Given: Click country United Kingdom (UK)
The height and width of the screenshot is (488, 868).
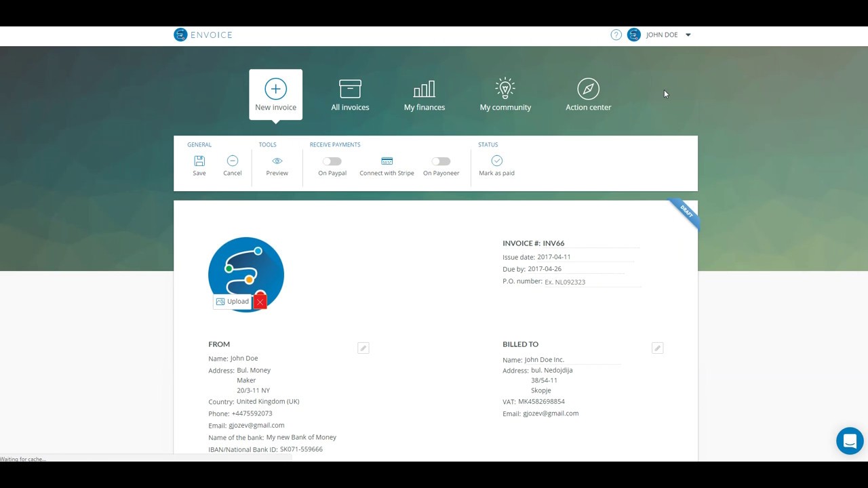Looking at the screenshot, I should tap(268, 401).
